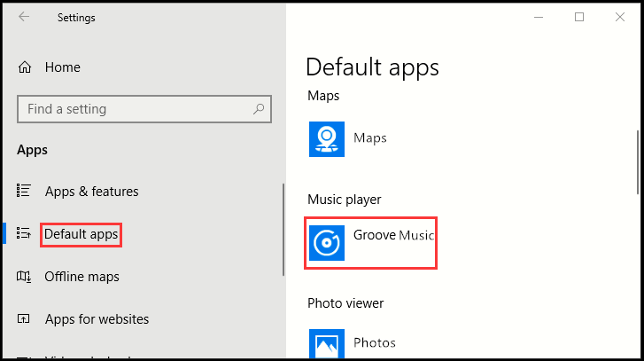Open the Home icon in the sidebar
Viewport: 644px width, 361px height.
25,67
